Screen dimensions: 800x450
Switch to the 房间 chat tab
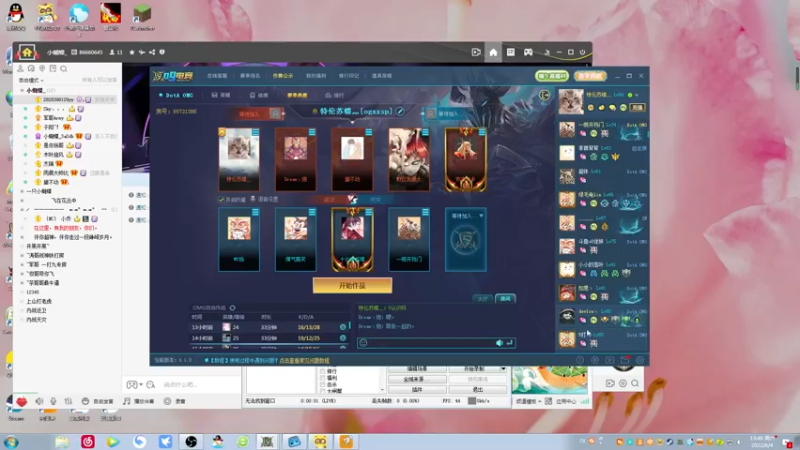pyautogui.click(x=505, y=298)
